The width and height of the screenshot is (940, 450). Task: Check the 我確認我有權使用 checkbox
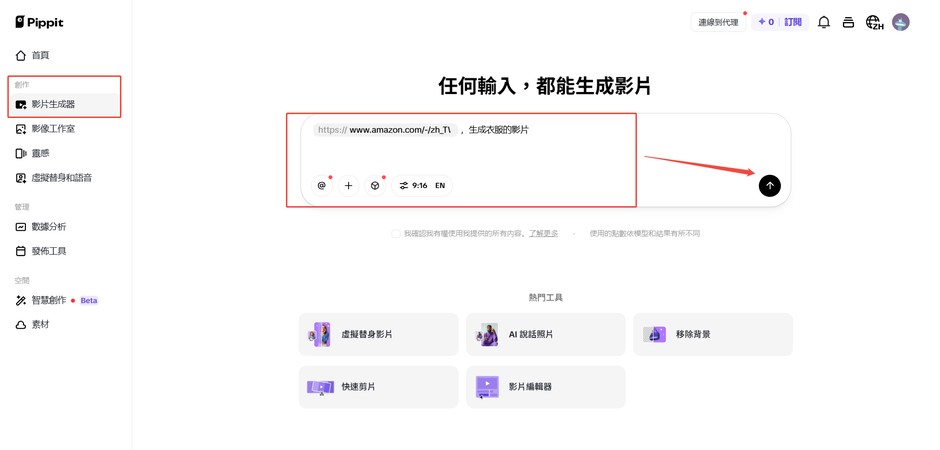[396, 234]
